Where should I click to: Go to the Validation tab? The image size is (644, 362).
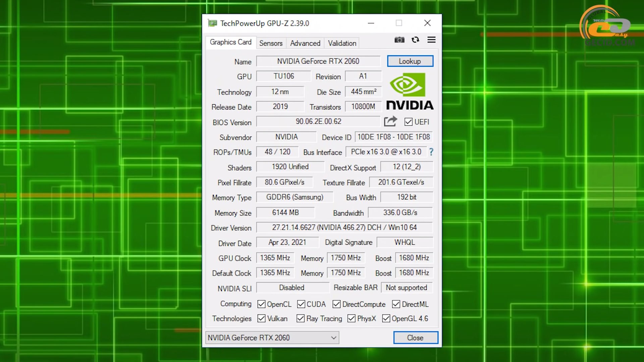342,43
